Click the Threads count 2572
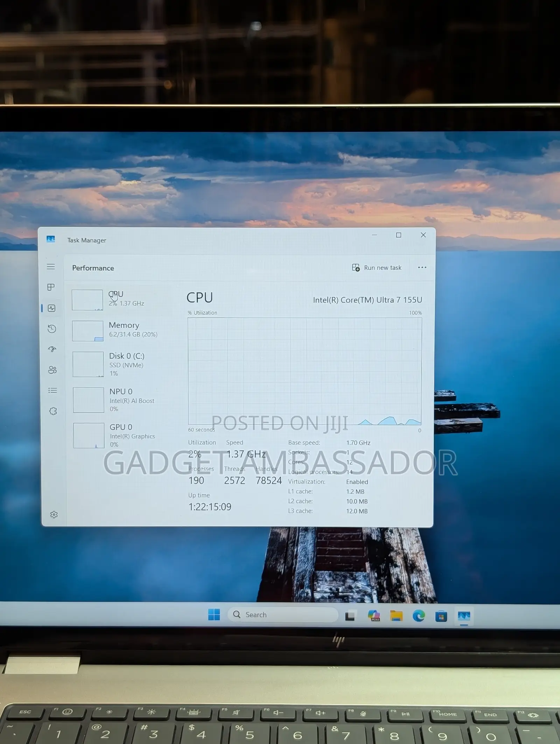This screenshot has width=560, height=744. tap(234, 481)
